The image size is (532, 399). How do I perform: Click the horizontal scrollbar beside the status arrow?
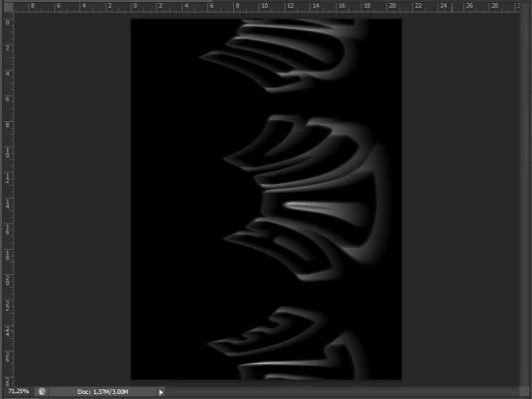coord(342,392)
